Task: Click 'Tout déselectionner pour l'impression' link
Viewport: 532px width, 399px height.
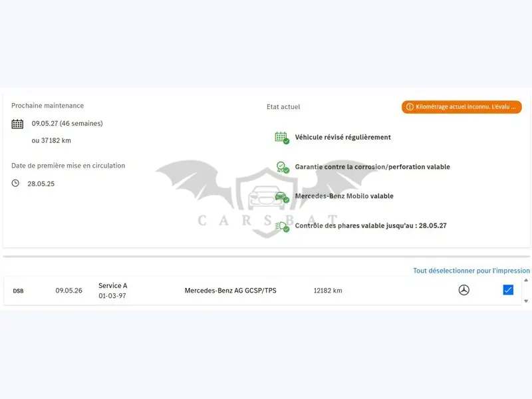Action: [x=471, y=271]
